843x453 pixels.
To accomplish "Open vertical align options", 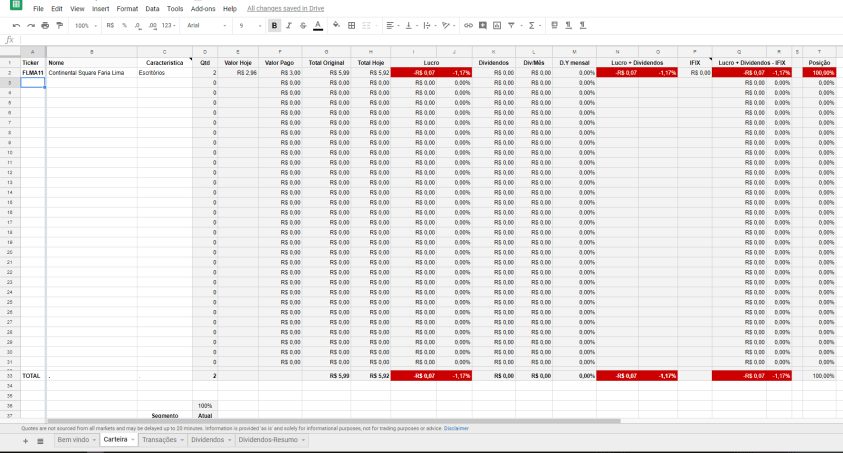I will [410, 25].
